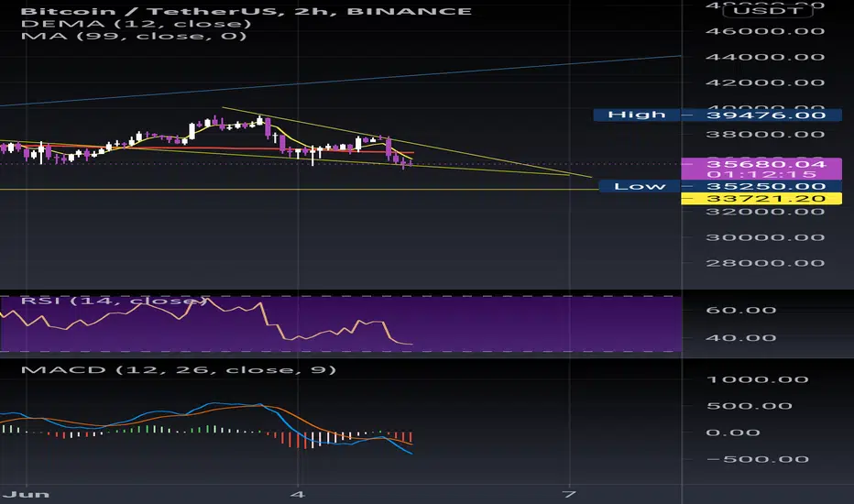Select the DEMA (12, close) indicator label
The height and width of the screenshot is (504, 854).
pos(137,24)
